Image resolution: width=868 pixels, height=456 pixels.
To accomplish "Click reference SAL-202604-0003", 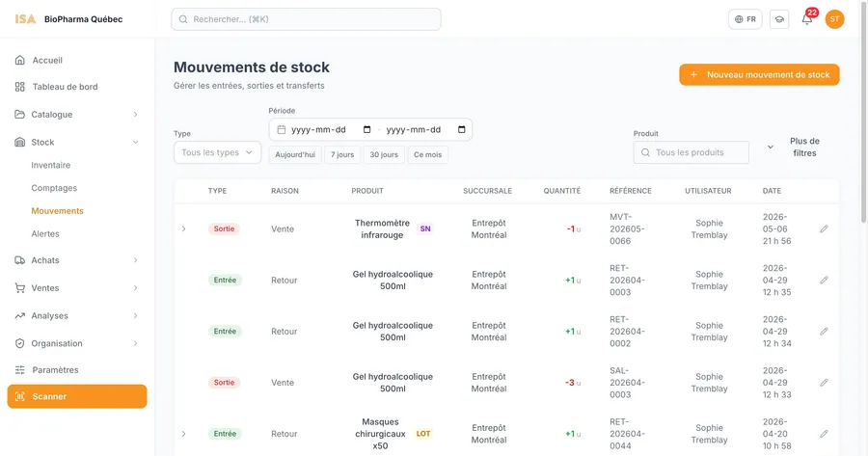I will tap(627, 383).
